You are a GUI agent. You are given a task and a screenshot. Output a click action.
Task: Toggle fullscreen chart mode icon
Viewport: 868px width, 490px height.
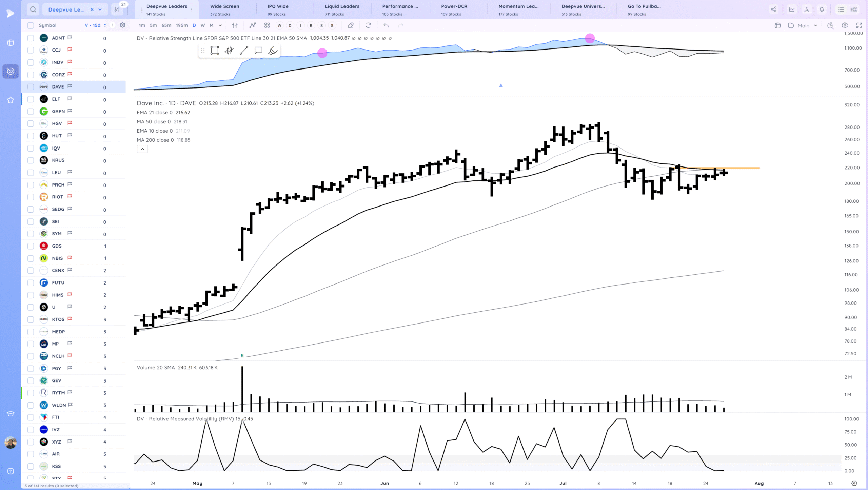(x=859, y=25)
